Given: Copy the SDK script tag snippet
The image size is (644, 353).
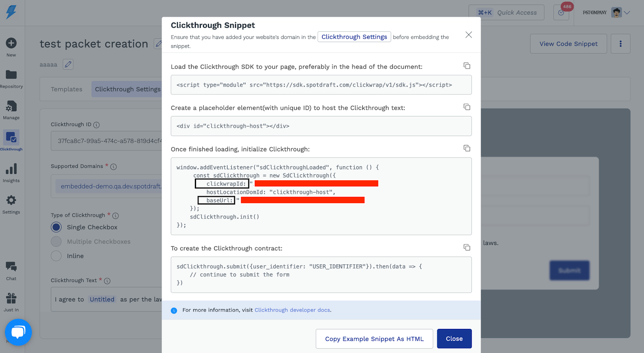Looking at the screenshot, I should pyautogui.click(x=467, y=66).
